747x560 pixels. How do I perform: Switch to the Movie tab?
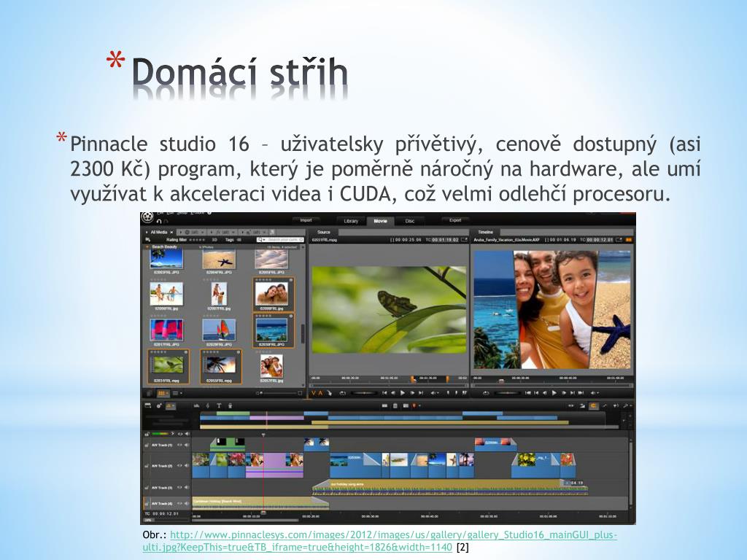381,221
